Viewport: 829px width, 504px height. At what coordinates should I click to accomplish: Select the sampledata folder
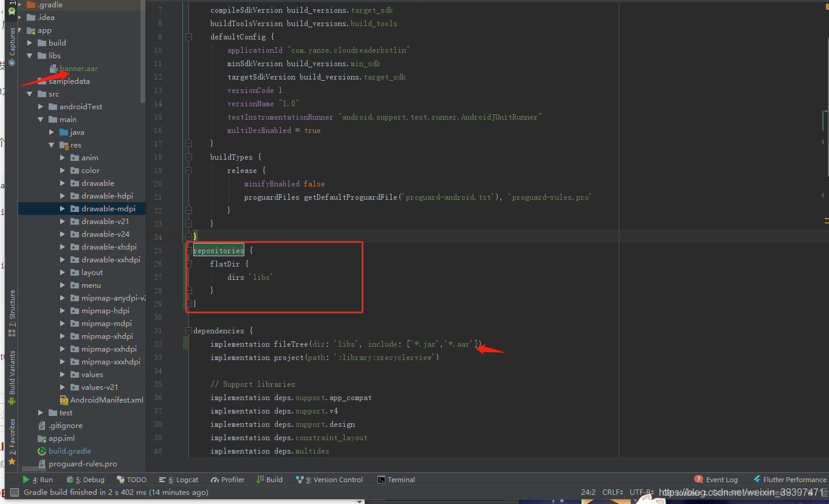tap(69, 81)
